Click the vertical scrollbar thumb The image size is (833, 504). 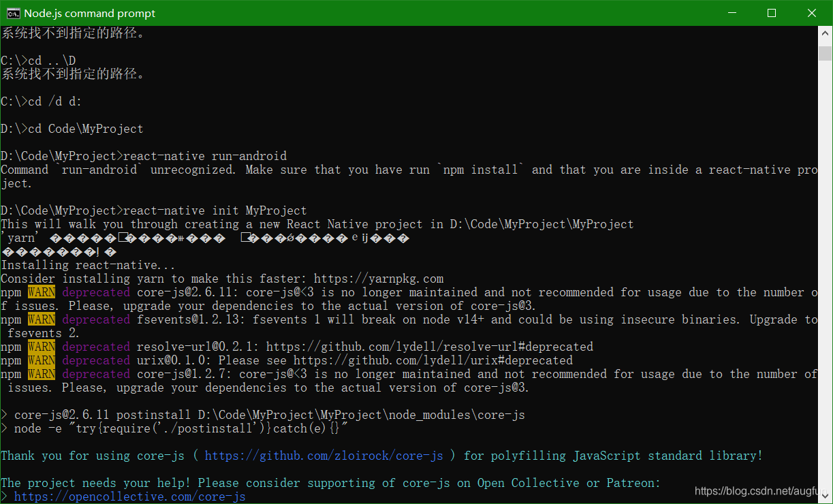(x=826, y=54)
